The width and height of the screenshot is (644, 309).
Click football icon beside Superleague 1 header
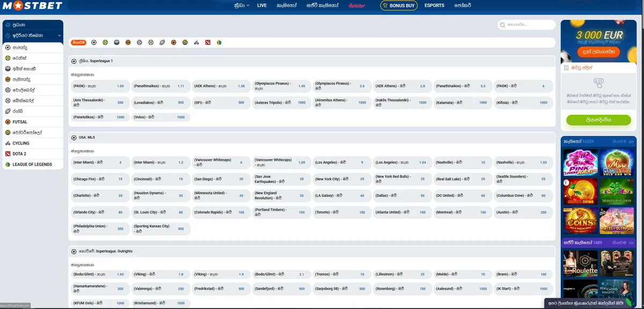(x=74, y=61)
